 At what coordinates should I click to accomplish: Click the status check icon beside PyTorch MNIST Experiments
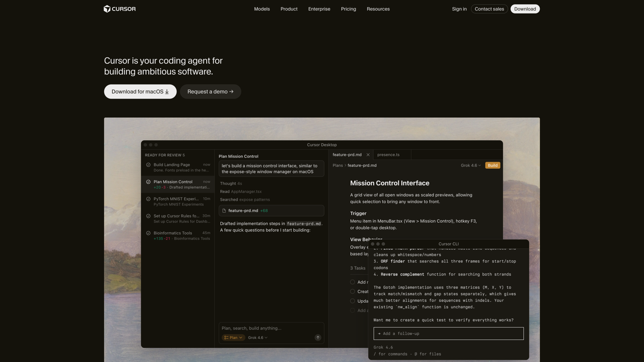tap(148, 199)
